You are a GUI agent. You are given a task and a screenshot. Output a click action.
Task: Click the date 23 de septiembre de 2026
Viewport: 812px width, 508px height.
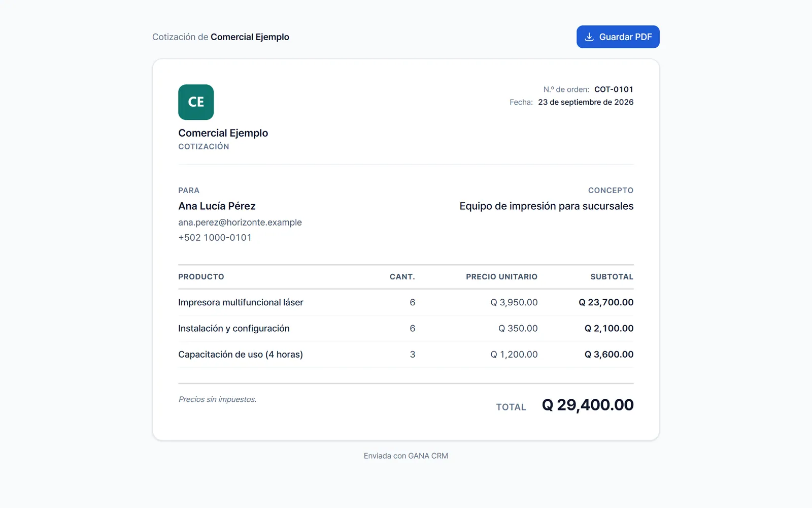coord(586,102)
